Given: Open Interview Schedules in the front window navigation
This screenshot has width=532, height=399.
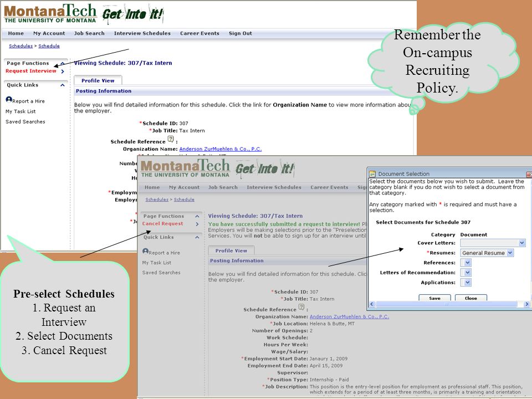Looking at the screenshot, I should 274,187.
